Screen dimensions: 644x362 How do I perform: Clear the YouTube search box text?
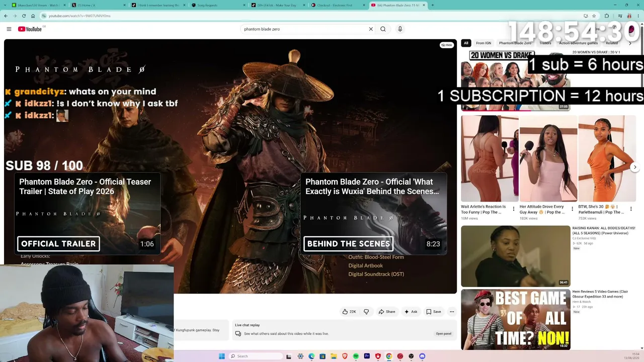pos(371,29)
